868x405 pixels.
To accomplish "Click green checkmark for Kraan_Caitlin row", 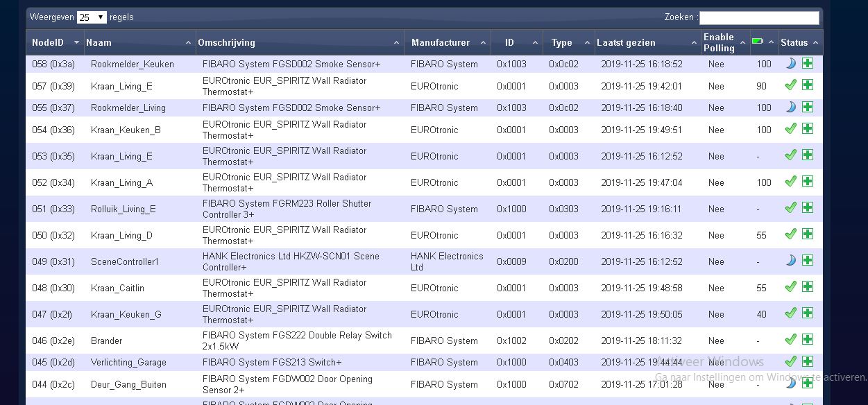I will (x=790, y=287).
